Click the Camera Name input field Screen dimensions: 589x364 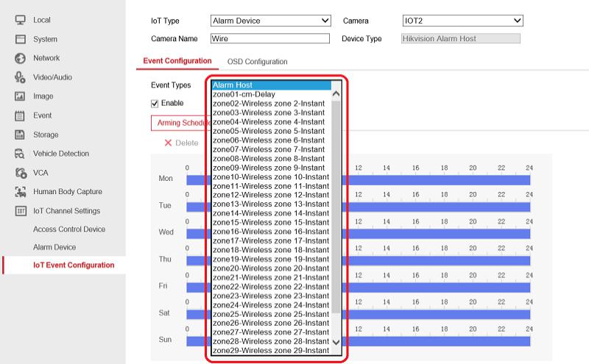coord(269,39)
